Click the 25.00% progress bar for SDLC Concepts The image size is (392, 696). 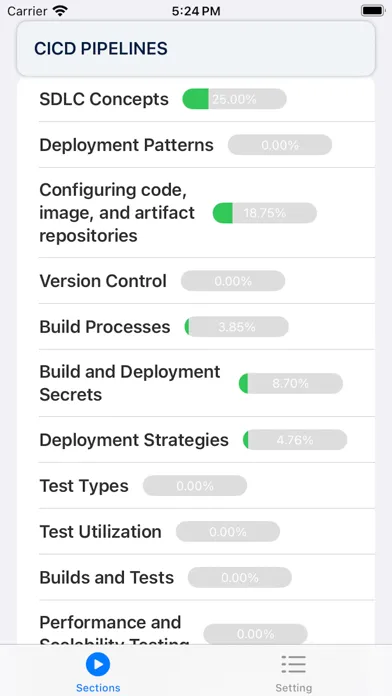[x=234, y=99]
